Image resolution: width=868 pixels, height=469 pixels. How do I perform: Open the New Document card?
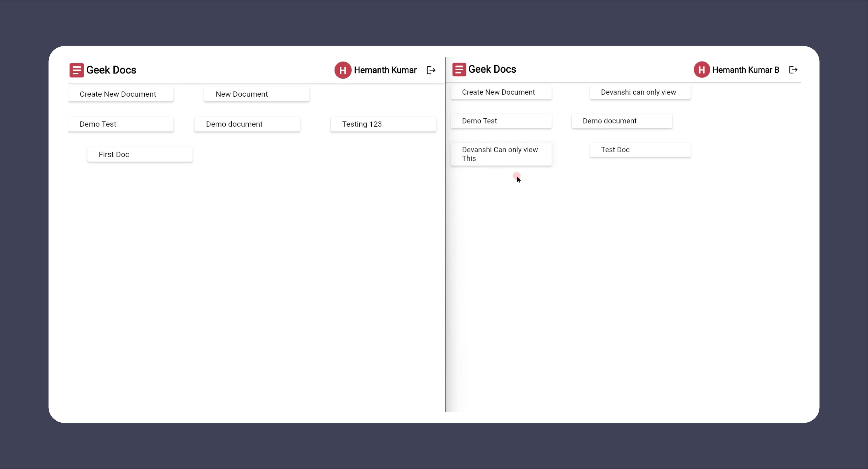[256, 94]
